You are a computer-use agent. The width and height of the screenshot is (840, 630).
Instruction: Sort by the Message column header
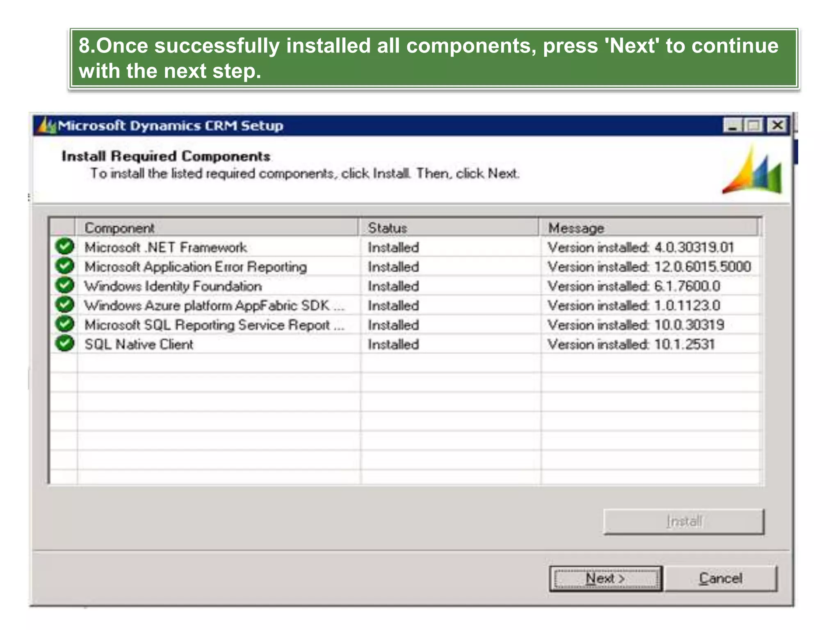[648, 228]
